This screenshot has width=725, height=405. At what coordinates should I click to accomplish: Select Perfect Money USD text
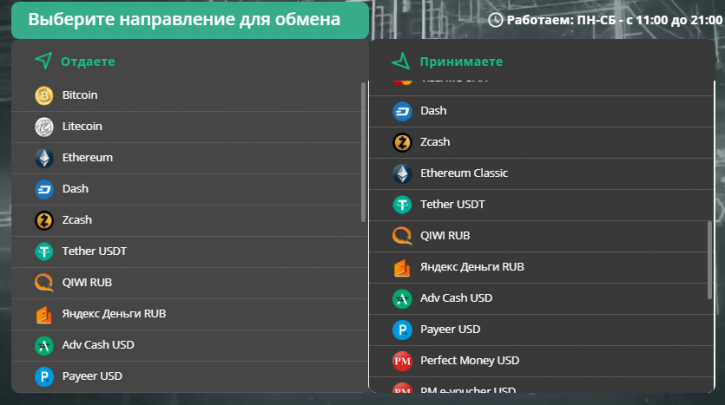(469, 361)
